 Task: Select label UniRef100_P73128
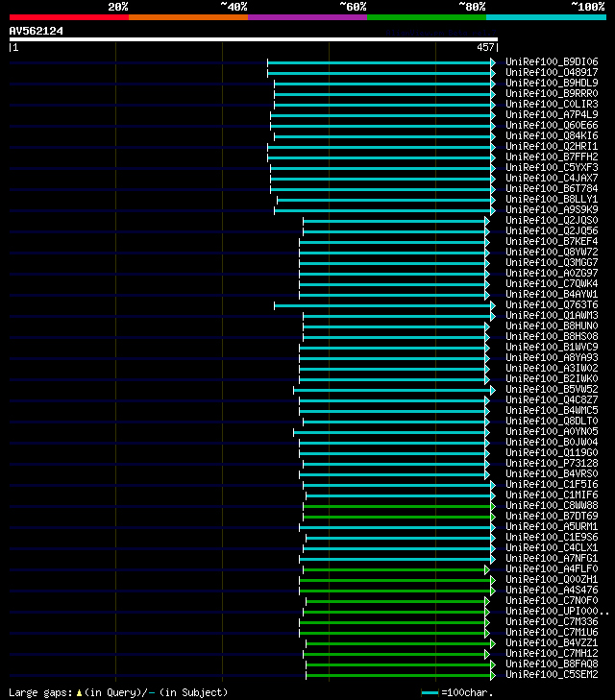click(552, 464)
